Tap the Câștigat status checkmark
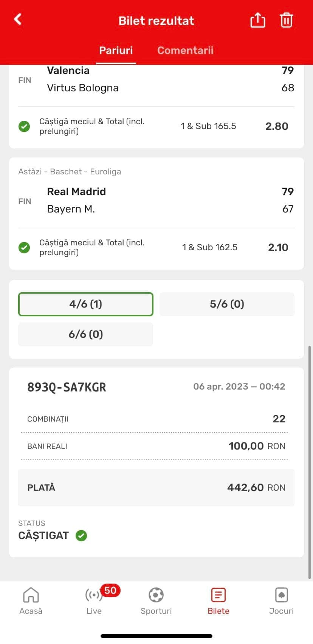The image size is (313, 644). [81, 535]
